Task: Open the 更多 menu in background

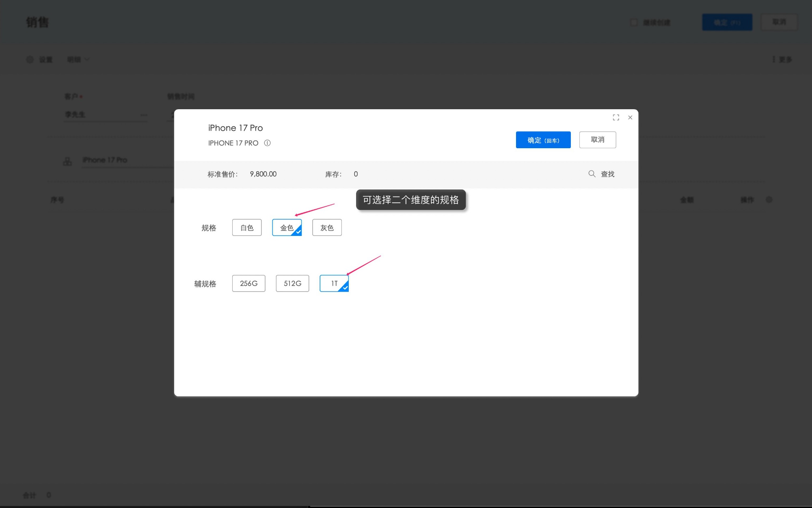Action: pyautogui.click(x=782, y=59)
